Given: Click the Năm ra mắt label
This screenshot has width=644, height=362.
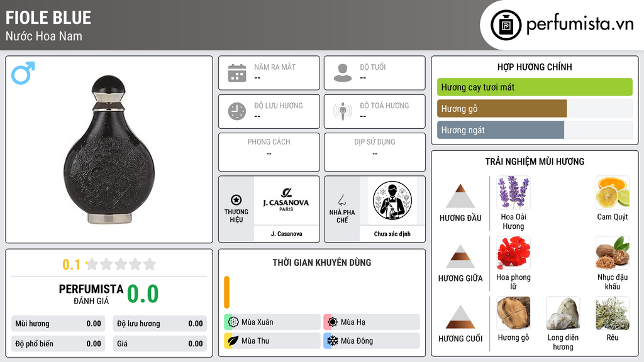Looking at the screenshot, I should [x=275, y=67].
